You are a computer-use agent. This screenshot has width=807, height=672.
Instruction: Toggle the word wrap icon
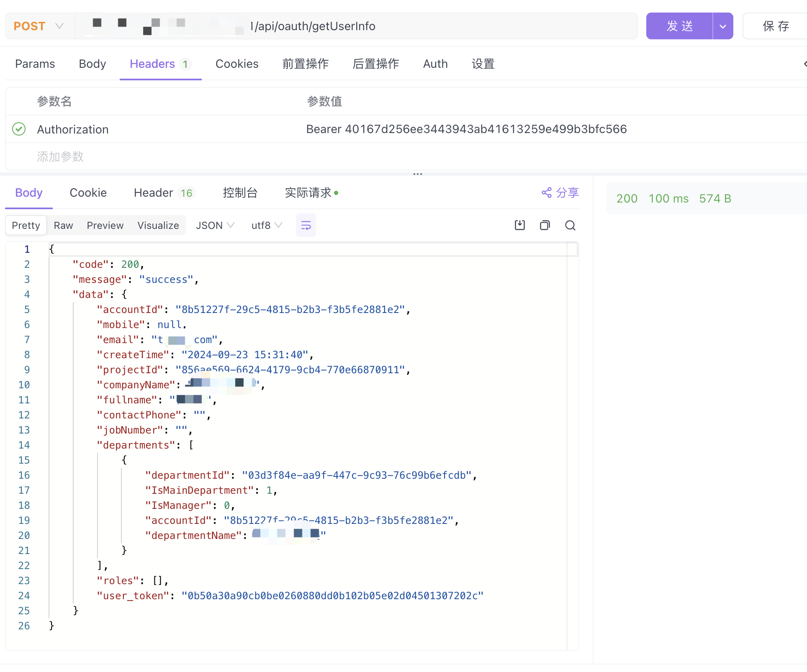[306, 225]
